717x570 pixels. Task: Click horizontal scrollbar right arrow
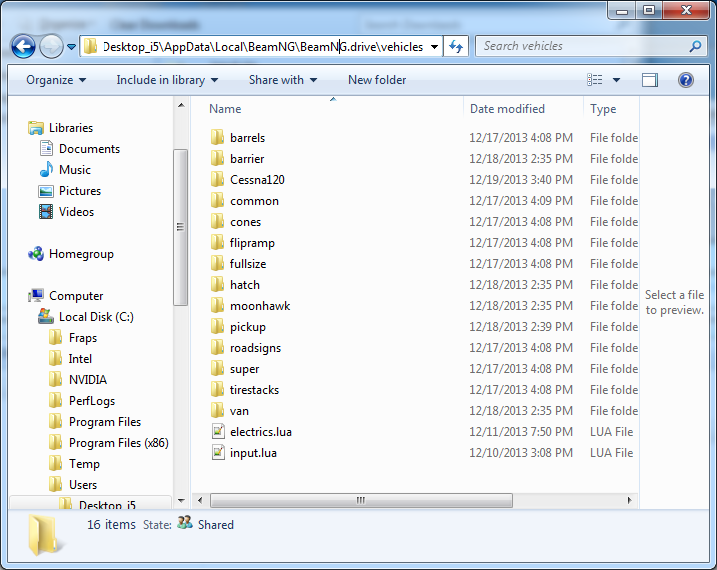coord(630,501)
